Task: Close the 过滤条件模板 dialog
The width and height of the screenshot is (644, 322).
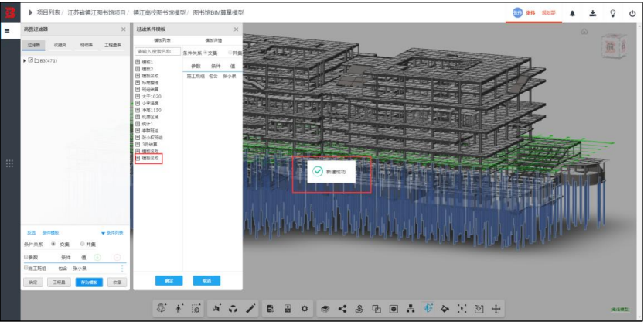Action: pos(236,29)
